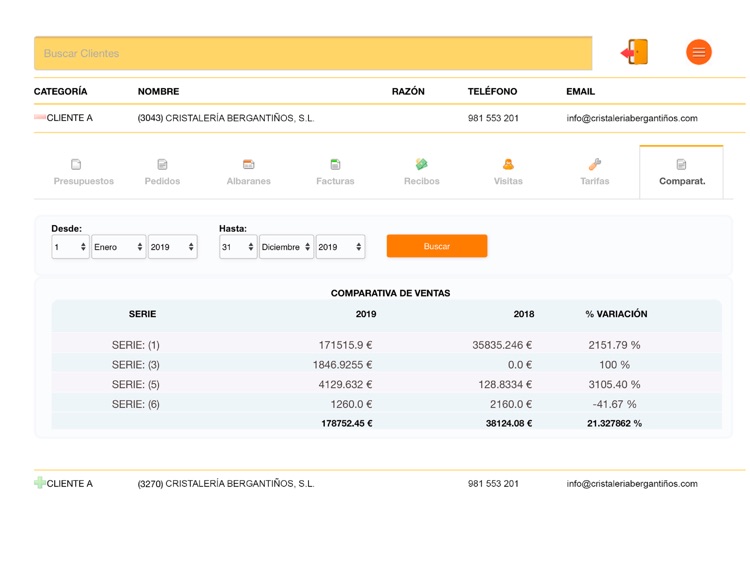The image size is (750, 562).
Task: Click the COMPARATIVA DE VENTAS title
Action: tap(390, 293)
